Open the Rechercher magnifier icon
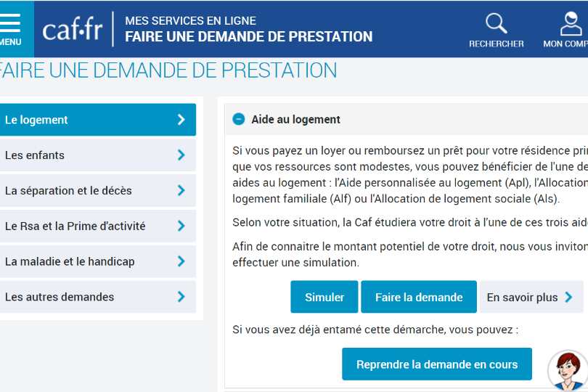The image size is (588, 392). pyautogui.click(x=496, y=23)
